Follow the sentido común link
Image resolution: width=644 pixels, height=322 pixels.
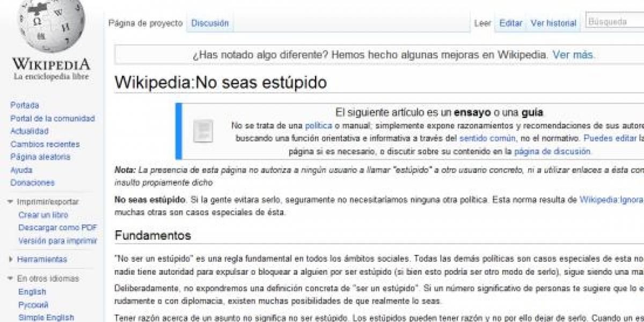click(487, 138)
